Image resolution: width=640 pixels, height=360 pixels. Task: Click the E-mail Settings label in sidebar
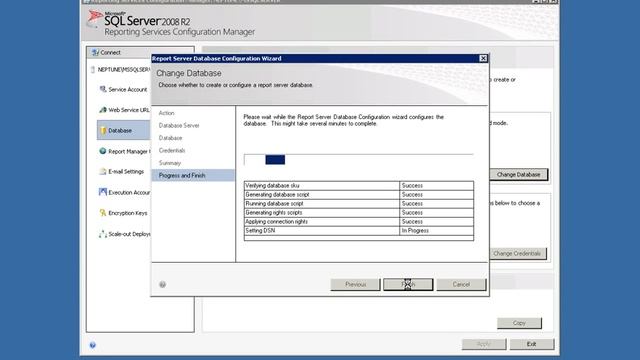(x=126, y=172)
